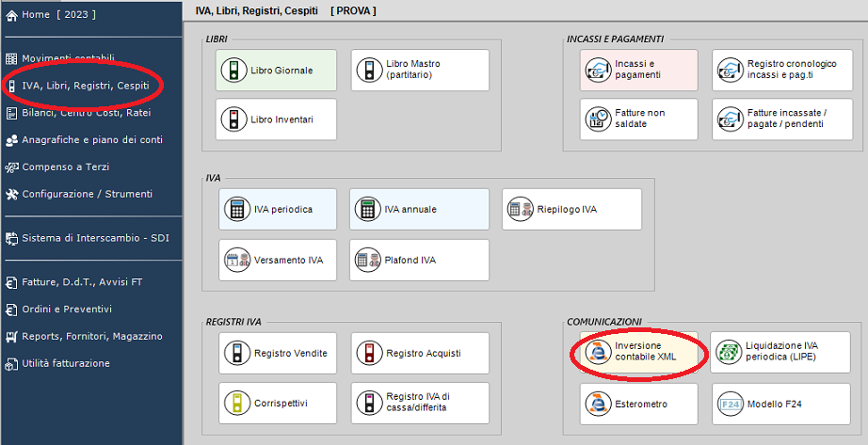Click the Modello F24 icon

coord(730,404)
